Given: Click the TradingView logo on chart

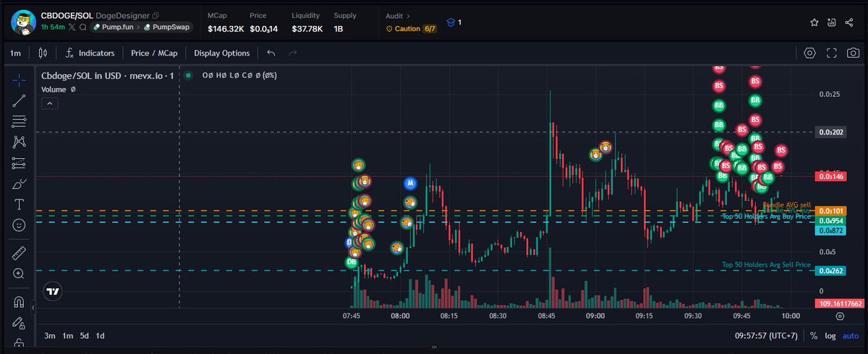Looking at the screenshot, I should (52, 292).
